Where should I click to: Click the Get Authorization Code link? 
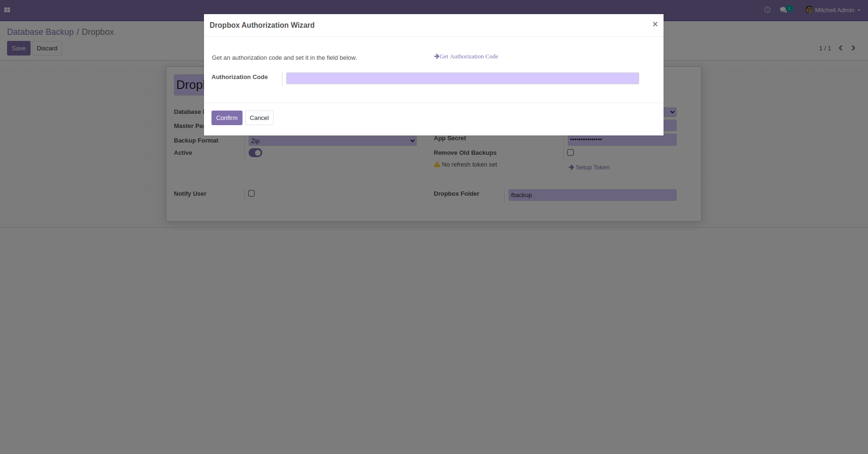(x=469, y=56)
